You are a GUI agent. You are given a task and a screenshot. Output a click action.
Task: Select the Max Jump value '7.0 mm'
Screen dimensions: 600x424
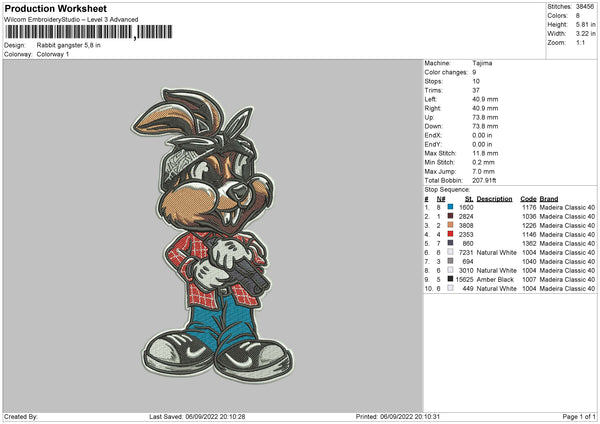click(x=483, y=171)
